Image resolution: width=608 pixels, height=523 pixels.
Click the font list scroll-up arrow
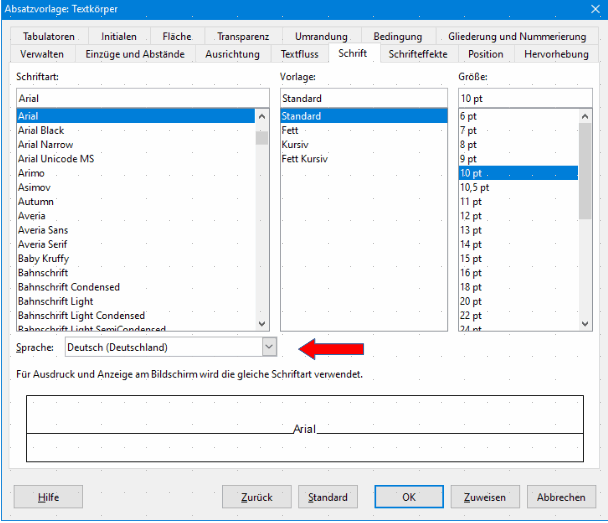pyautogui.click(x=262, y=116)
